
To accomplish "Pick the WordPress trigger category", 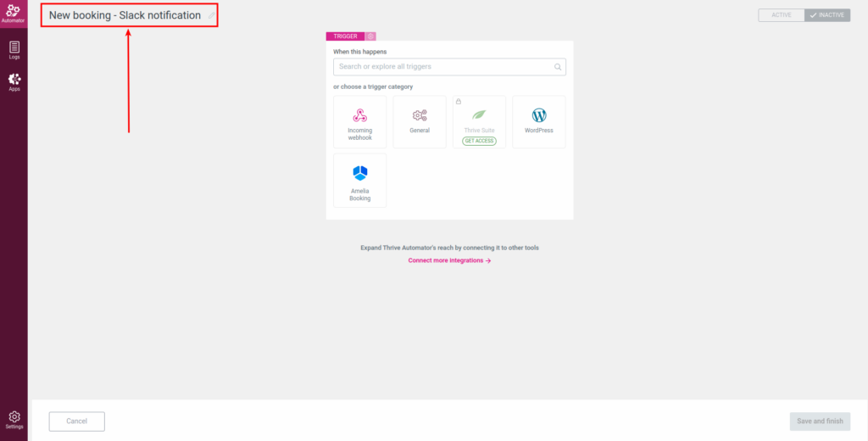I will [538, 122].
